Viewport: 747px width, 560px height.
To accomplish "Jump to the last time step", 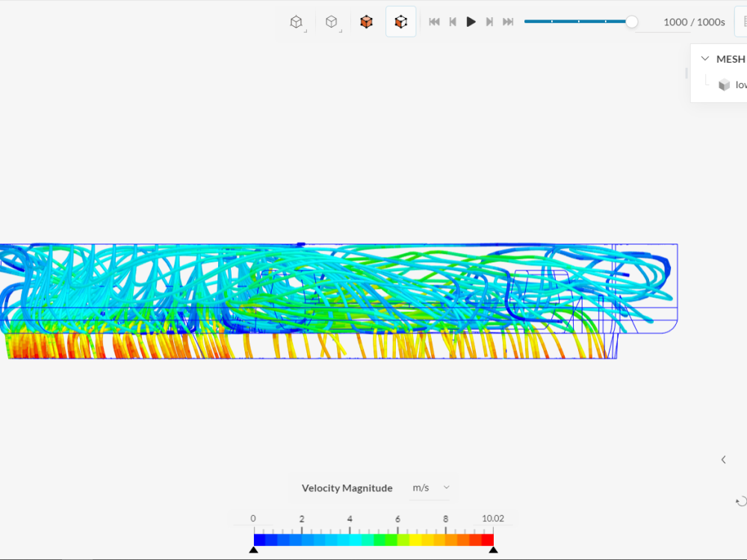I will click(x=508, y=22).
